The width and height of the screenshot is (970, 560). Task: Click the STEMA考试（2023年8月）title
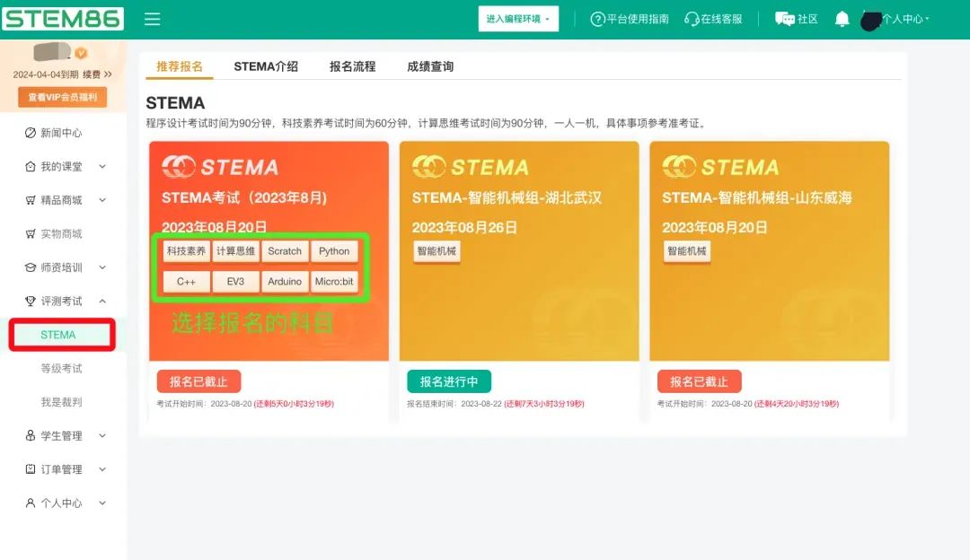(244, 197)
